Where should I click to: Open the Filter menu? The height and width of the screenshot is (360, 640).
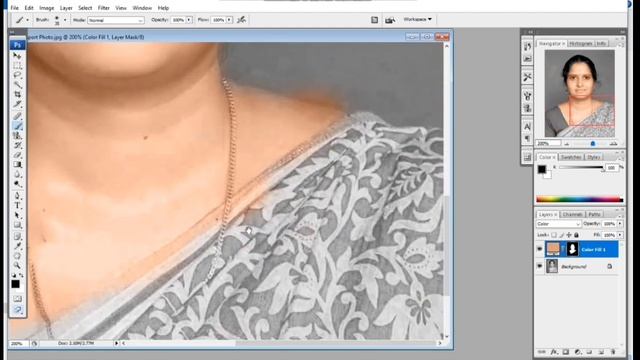point(103,8)
